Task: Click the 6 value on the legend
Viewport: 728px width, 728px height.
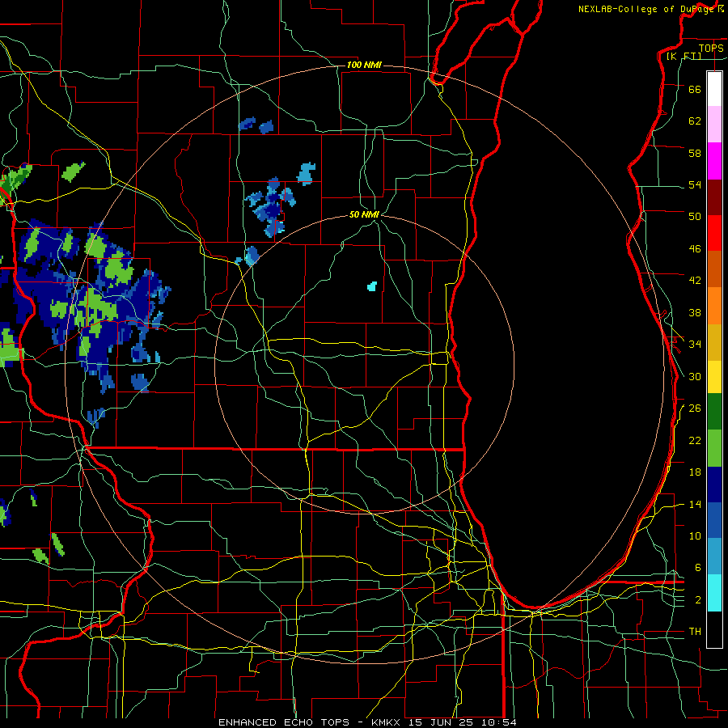Action: [697, 568]
